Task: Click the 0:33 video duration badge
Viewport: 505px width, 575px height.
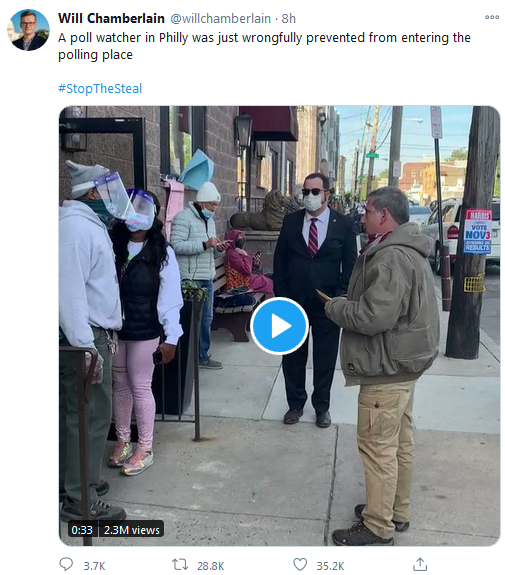Action: pos(82,530)
